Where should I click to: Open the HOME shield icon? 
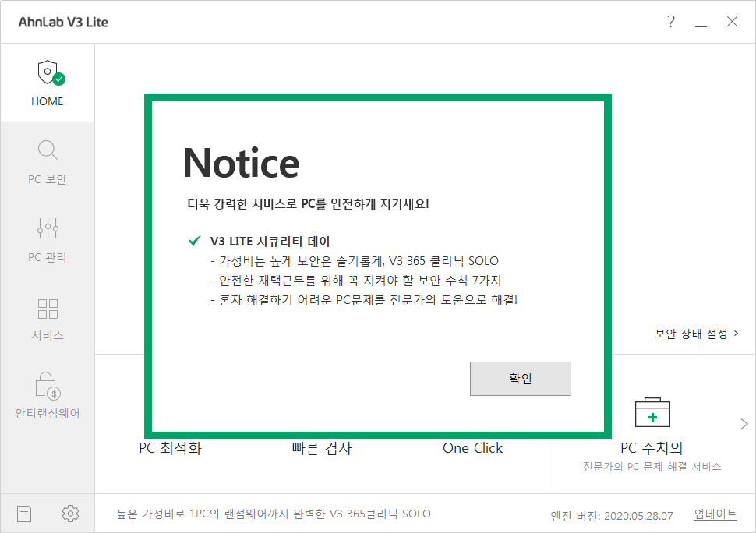click(x=51, y=72)
